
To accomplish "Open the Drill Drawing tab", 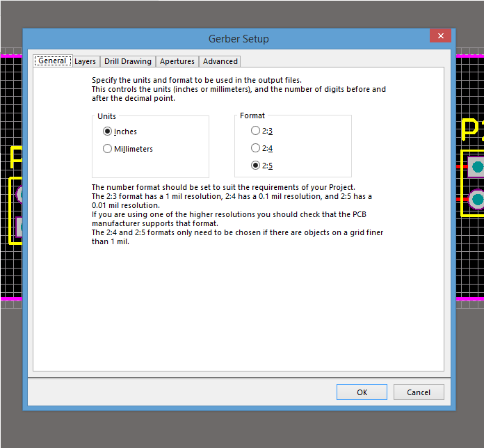I will (x=127, y=61).
